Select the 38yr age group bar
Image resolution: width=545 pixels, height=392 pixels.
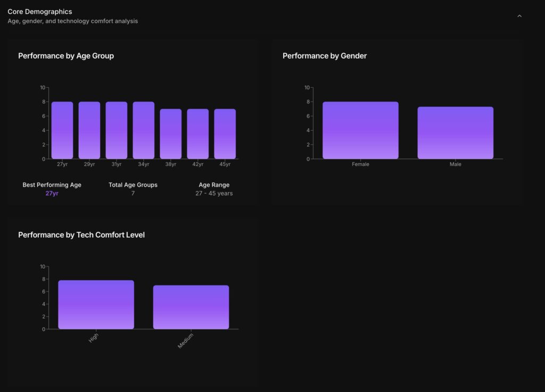coord(171,134)
